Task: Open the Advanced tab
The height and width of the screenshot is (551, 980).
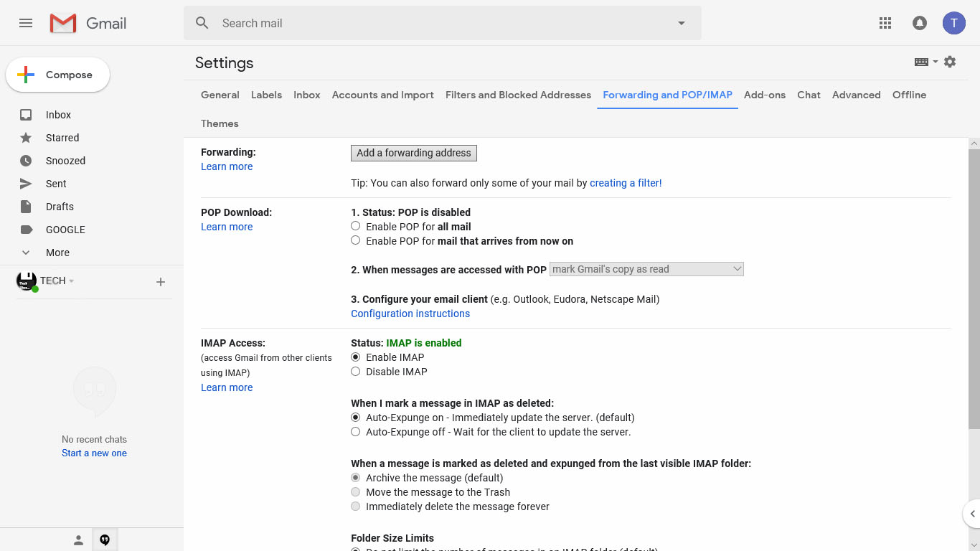Action: 857,95
